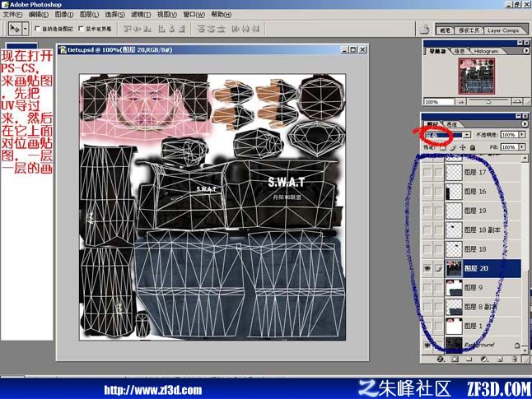Switch to the 通道 channels tab

(x=451, y=124)
